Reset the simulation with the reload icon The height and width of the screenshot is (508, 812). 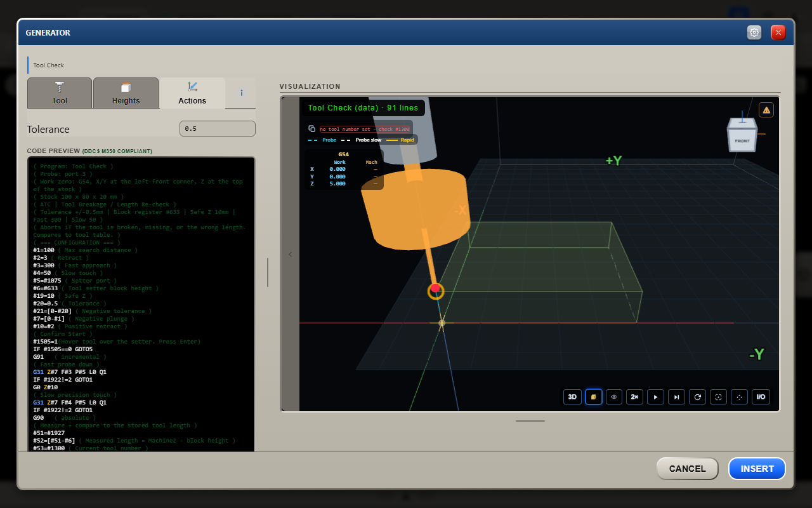pyautogui.click(x=698, y=397)
